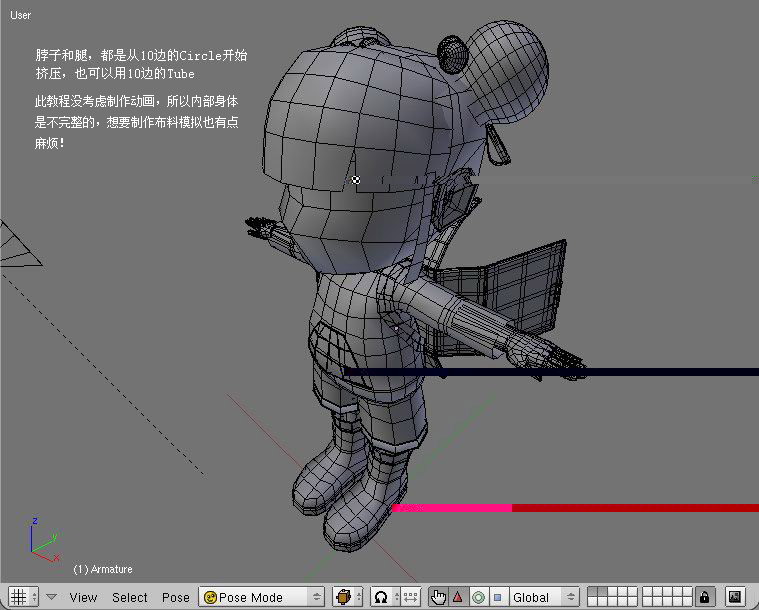Select the rotate manipulator circle
The image size is (759, 610).
[478, 597]
